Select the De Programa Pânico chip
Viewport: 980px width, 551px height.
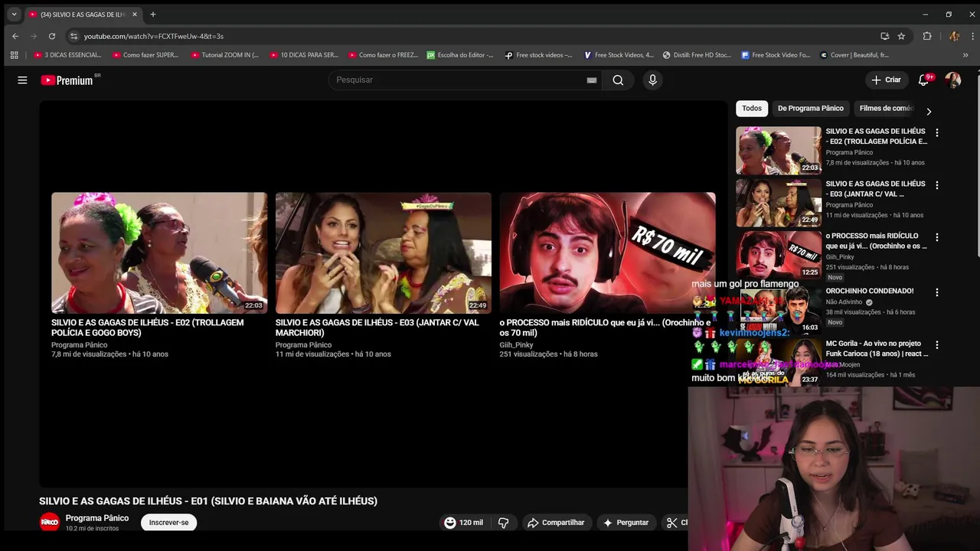click(x=810, y=108)
